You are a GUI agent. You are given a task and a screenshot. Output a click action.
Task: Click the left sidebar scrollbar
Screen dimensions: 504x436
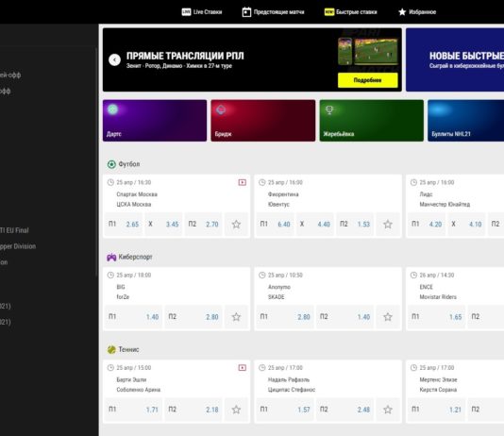coord(96,162)
